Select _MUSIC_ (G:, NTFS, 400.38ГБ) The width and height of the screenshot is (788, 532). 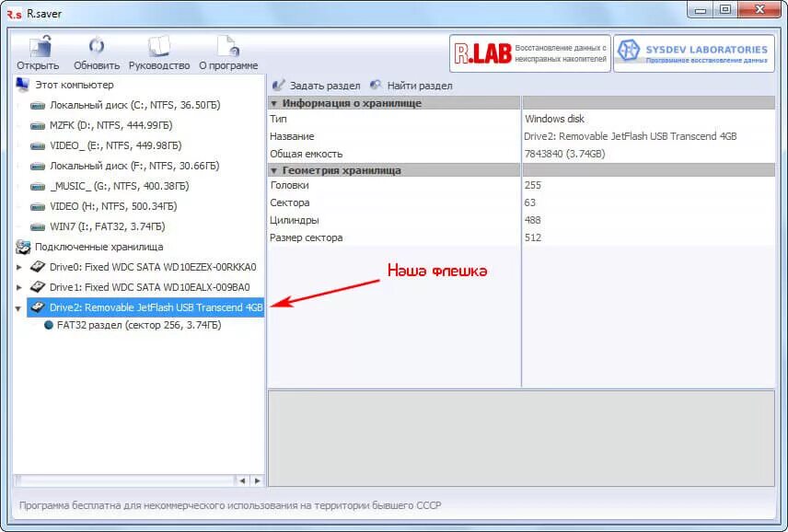(119, 186)
